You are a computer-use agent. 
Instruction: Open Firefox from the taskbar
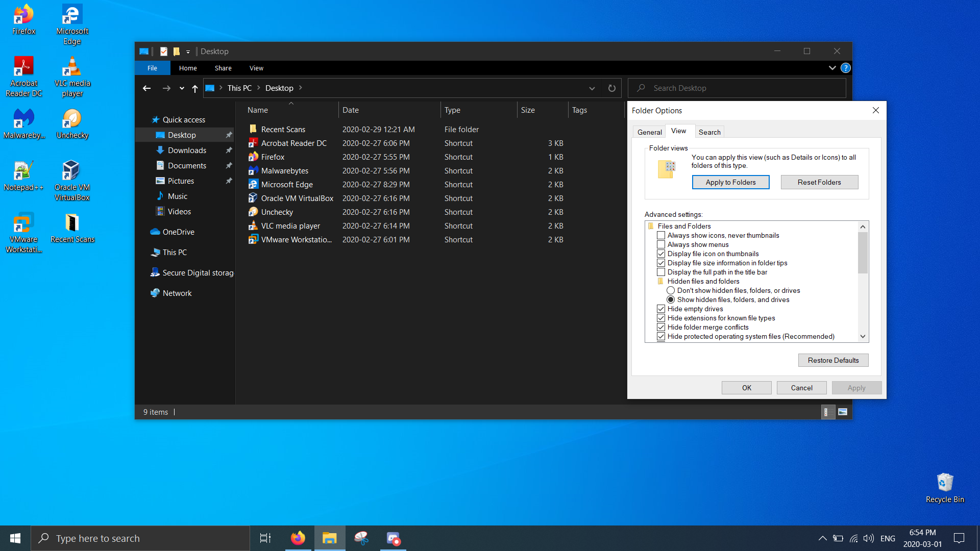[298, 538]
